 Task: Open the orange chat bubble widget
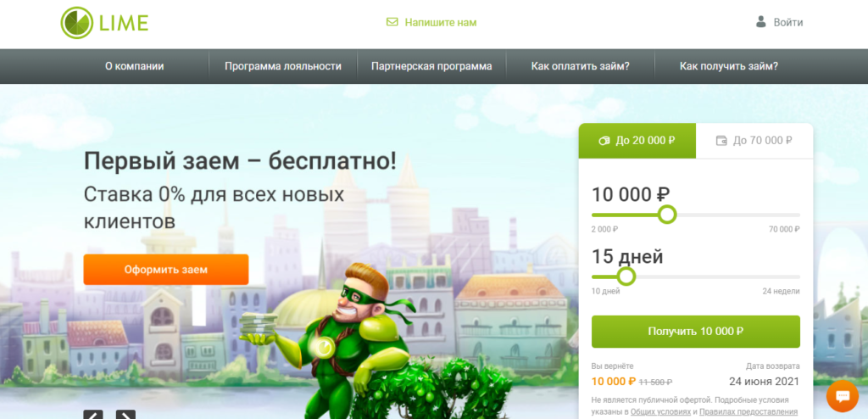pyautogui.click(x=842, y=396)
